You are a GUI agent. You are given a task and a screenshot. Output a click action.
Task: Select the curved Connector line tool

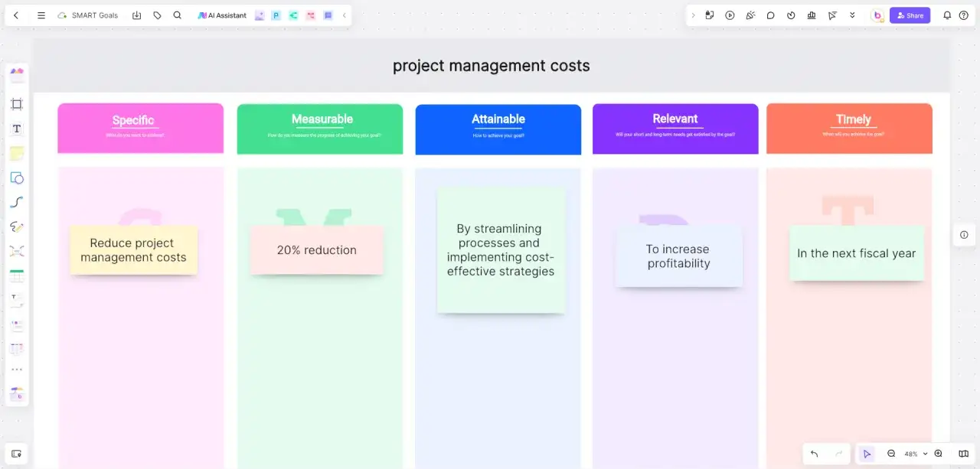[x=17, y=202]
